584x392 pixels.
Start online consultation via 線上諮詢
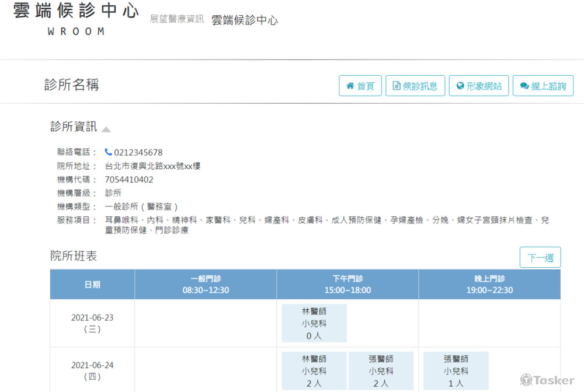click(543, 85)
